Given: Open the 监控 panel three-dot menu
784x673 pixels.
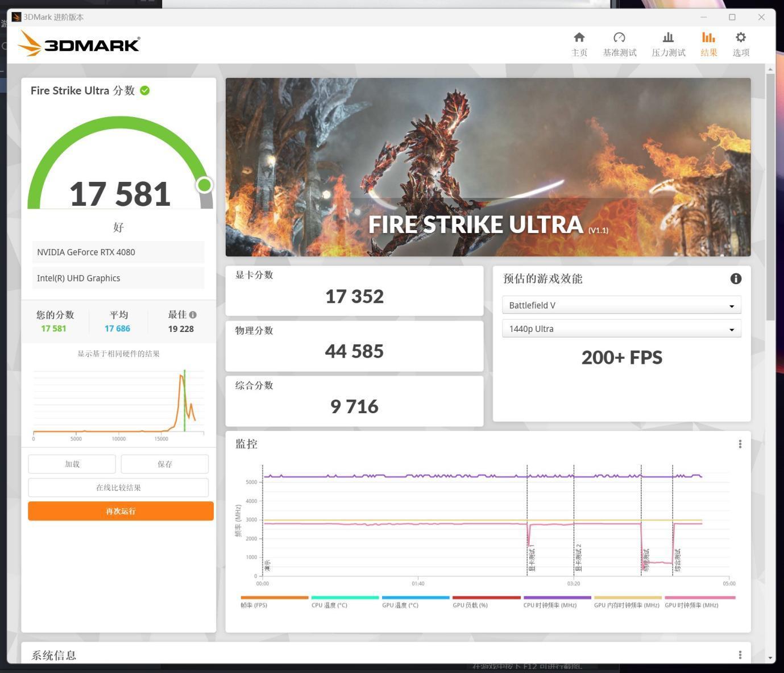Looking at the screenshot, I should click(740, 444).
